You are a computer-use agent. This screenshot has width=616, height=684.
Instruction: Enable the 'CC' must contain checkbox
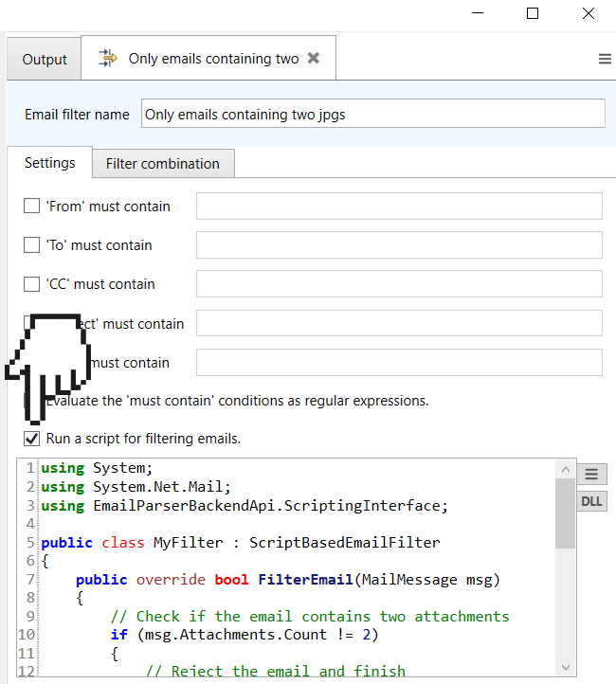(x=31, y=284)
